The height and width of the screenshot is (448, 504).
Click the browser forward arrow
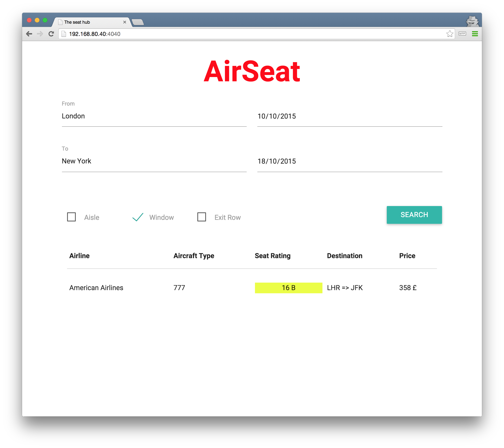40,34
